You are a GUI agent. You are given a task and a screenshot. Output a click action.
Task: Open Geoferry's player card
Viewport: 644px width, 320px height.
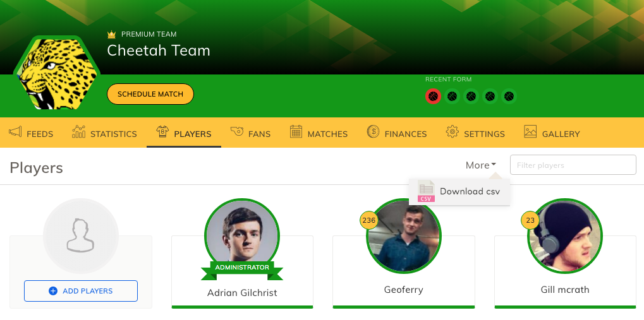404,271
